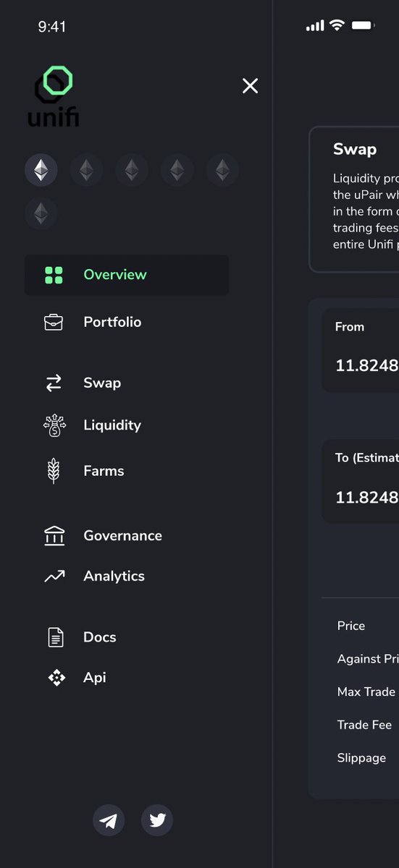Click the cellular signal bars icon
399x868 pixels.
pyautogui.click(x=315, y=26)
